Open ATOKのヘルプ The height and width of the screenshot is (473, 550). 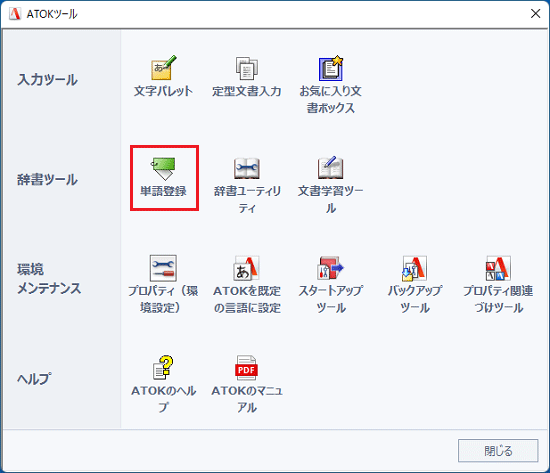(x=163, y=385)
